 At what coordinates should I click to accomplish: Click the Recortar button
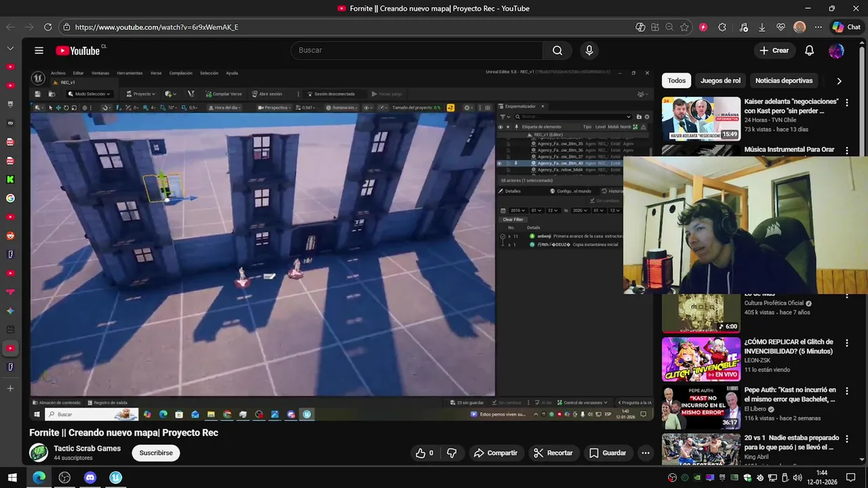(x=553, y=453)
